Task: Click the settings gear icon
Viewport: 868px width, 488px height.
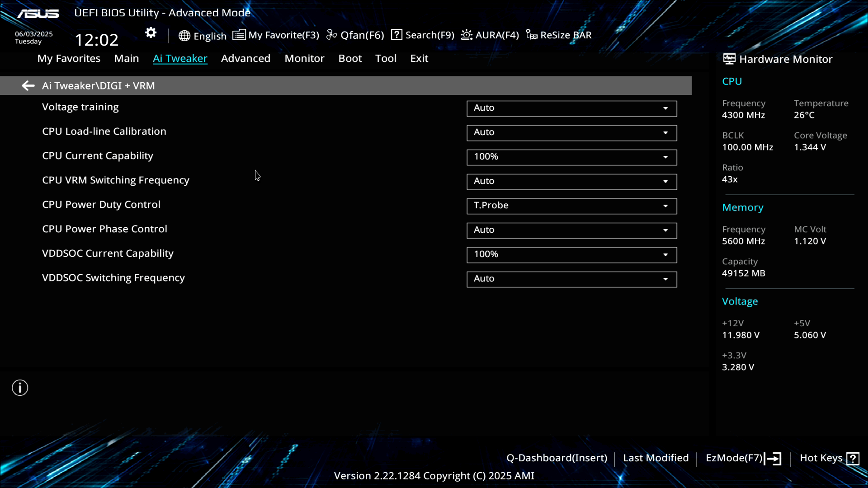Action: [151, 33]
